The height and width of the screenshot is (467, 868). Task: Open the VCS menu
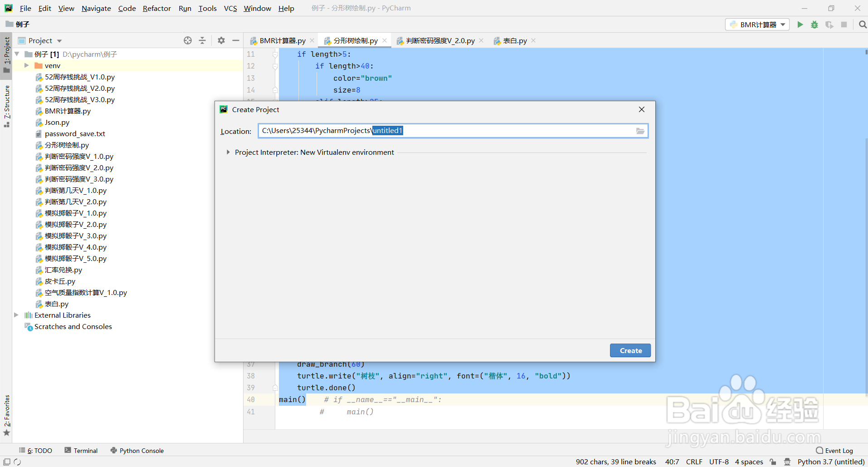(230, 8)
